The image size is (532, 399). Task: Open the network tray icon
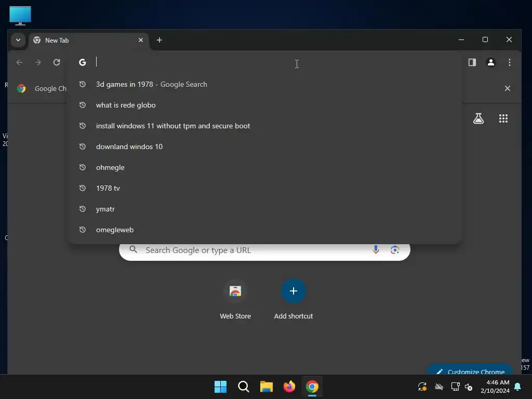coord(455,387)
